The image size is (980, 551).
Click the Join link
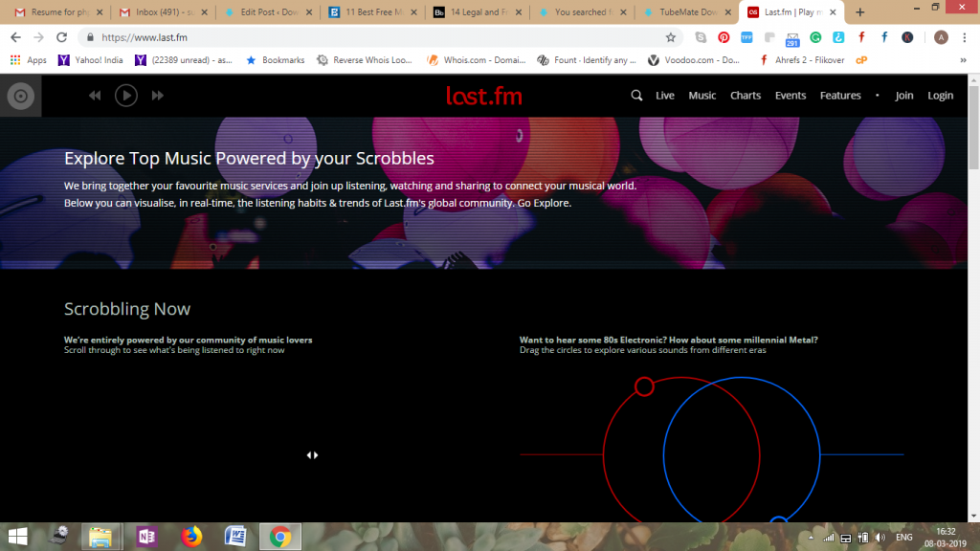tap(903, 96)
